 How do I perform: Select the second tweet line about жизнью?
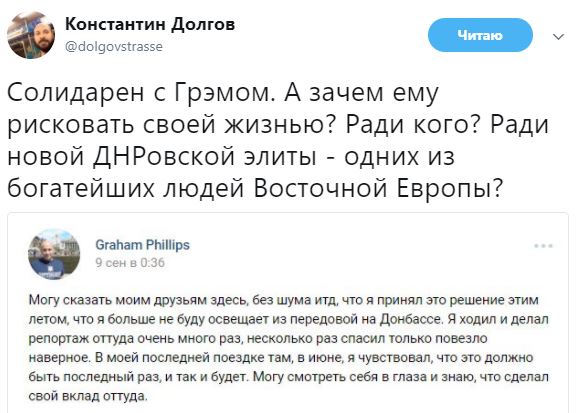pos(278,125)
